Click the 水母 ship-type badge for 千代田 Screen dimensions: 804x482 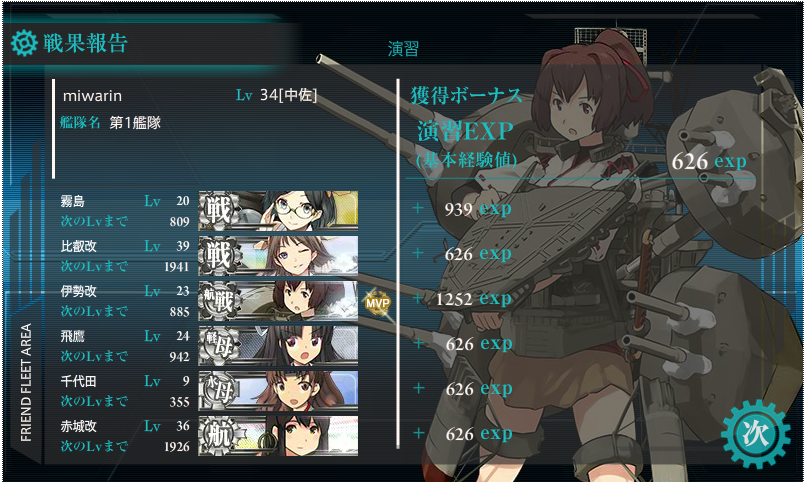coord(219,391)
